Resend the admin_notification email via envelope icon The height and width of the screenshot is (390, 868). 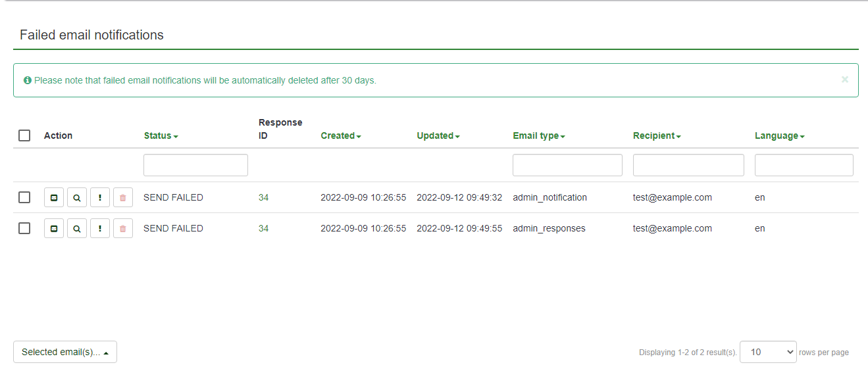pyautogui.click(x=54, y=197)
